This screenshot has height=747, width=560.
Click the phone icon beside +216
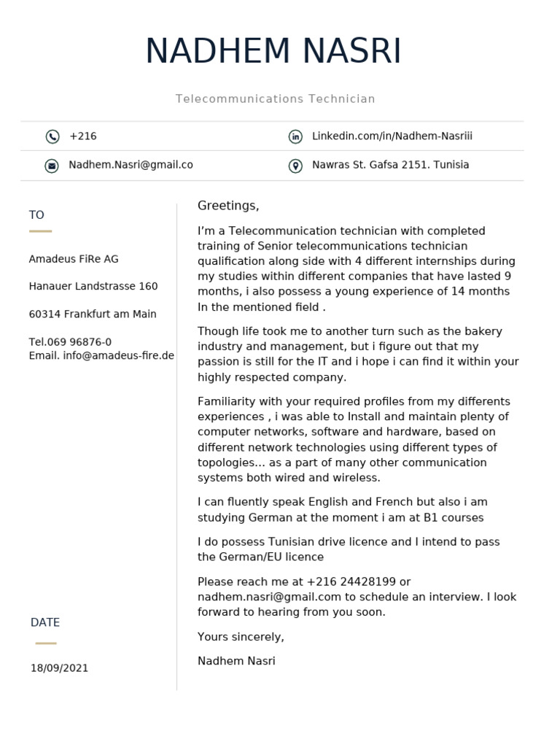(52, 136)
